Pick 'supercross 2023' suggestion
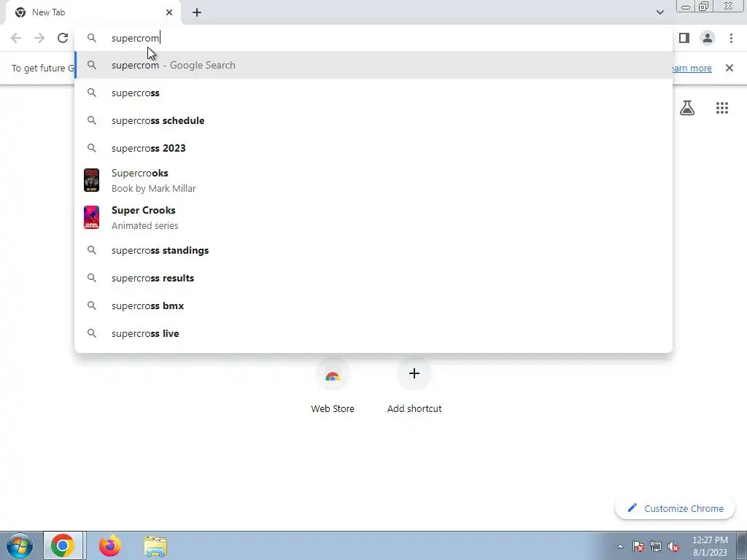This screenshot has height=560, width=747. click(373, 148)
